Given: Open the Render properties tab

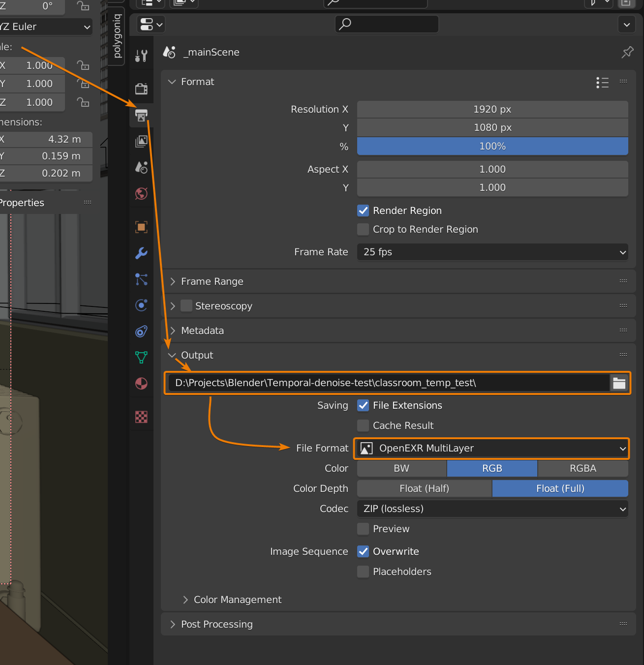Looking at the screenshot, I should point(141,89).
